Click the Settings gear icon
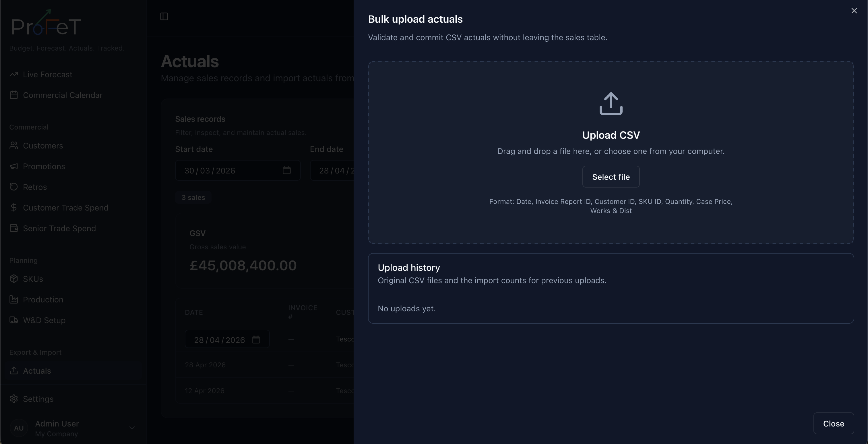868x444 pixels. point(14,399)
